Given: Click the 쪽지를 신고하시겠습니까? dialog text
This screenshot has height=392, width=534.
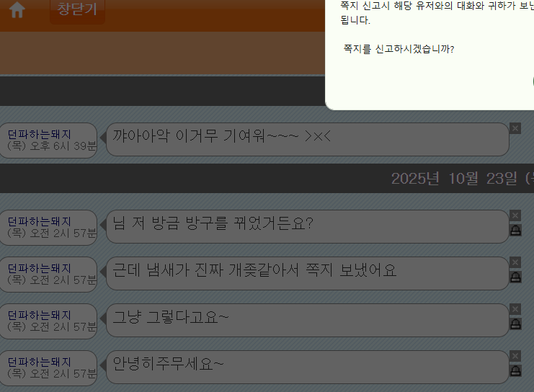Looking at the screenshot, I should [x=399, y=49].
